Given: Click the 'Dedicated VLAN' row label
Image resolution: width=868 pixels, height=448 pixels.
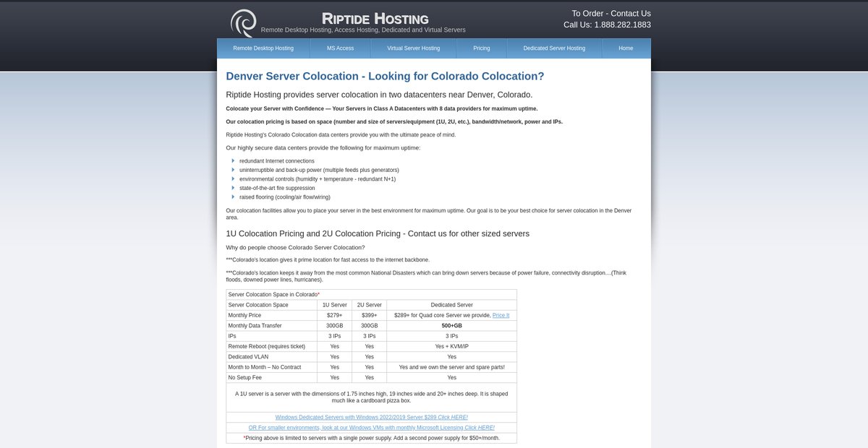Looking at the screenshot, I should click(x=249, y=357).
